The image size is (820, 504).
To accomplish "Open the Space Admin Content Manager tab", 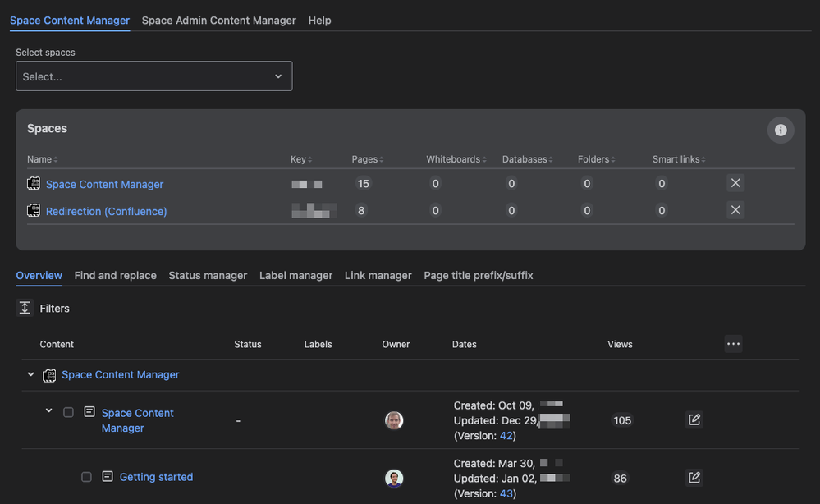I will pos(218,21).
